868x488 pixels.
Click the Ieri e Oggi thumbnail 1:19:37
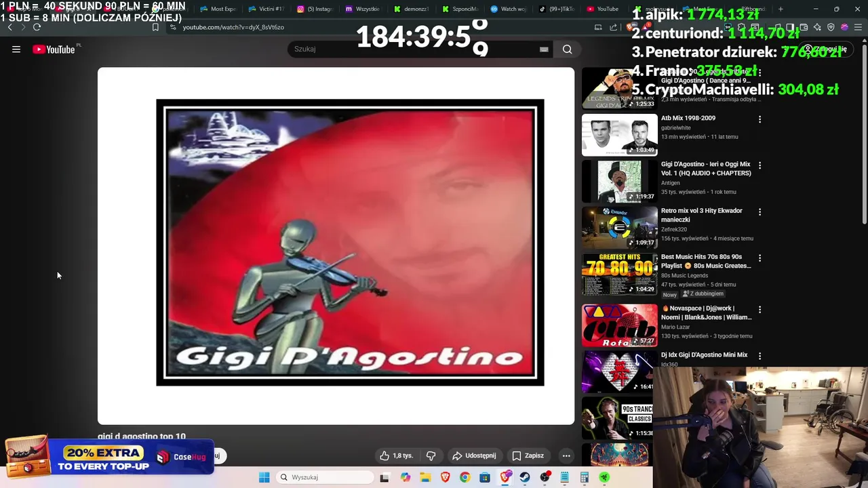[x=619, y=181]
